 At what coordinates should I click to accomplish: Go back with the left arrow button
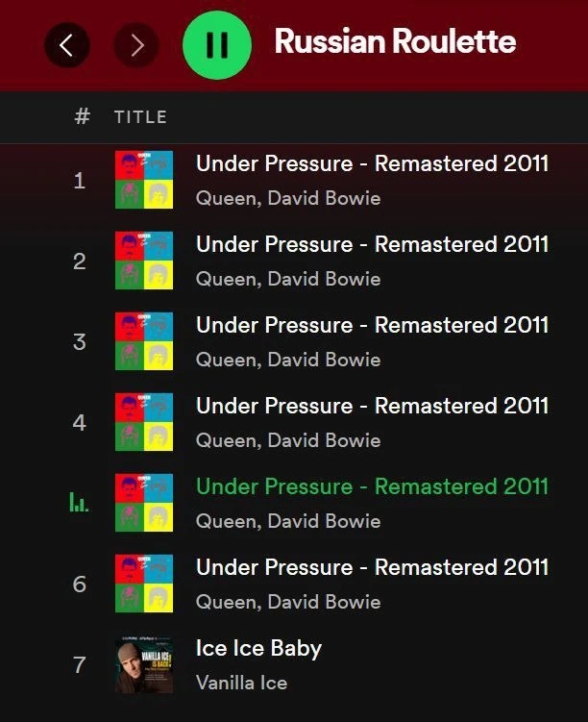pyautogui.click(x=66, y=44)
